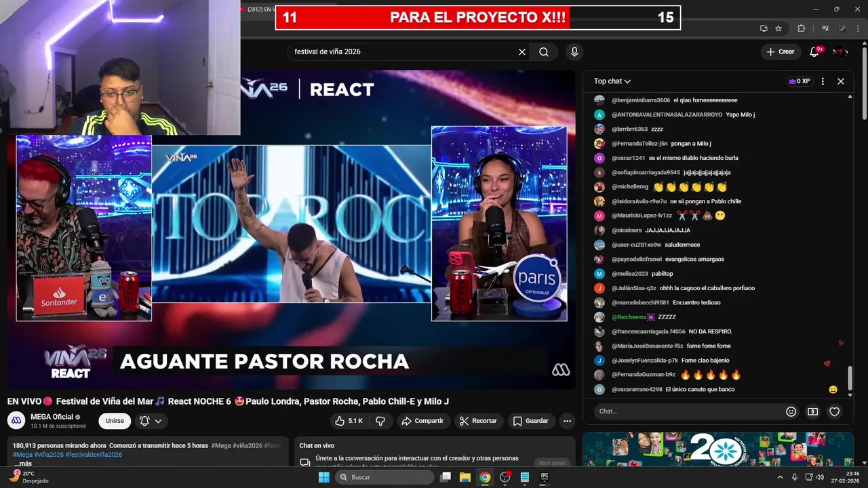The image size is (868, 488).
Task: Close the live chat panel
Action: (841, 81)
